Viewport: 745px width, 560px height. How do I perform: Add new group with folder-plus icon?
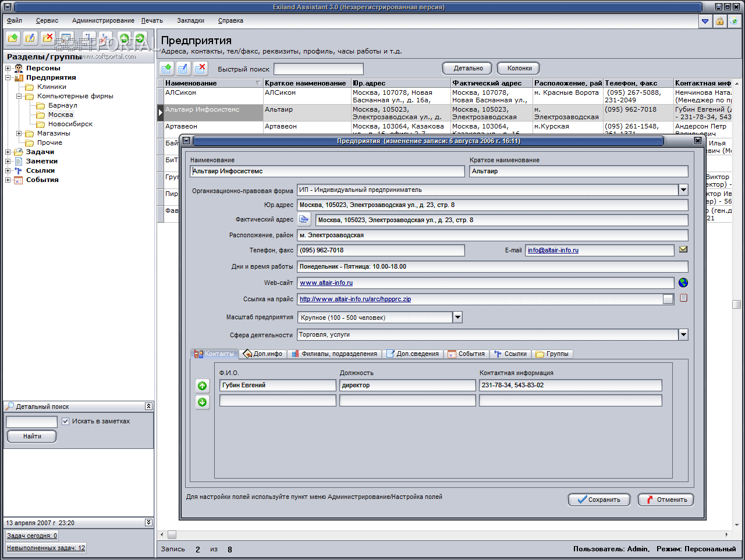pyautogui.click(x=13, y=38)
